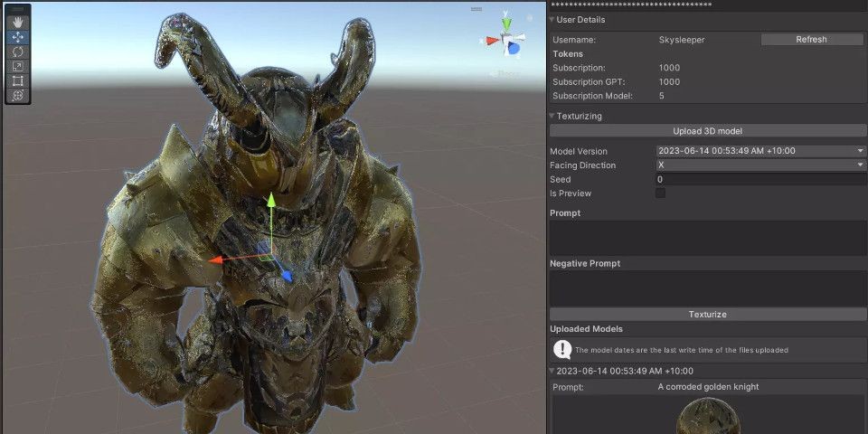Click the blue Z axis cone of scene gizmo
The height and width of the screenshot is (434, 868).
tap(514, 49)
